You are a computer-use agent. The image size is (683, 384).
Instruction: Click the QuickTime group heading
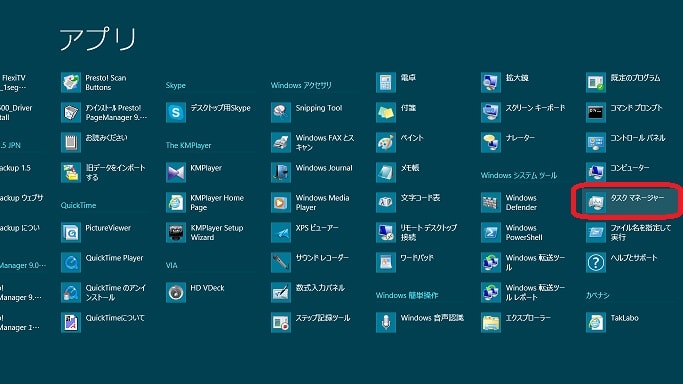pyautogui.click(x=78, y=205)
